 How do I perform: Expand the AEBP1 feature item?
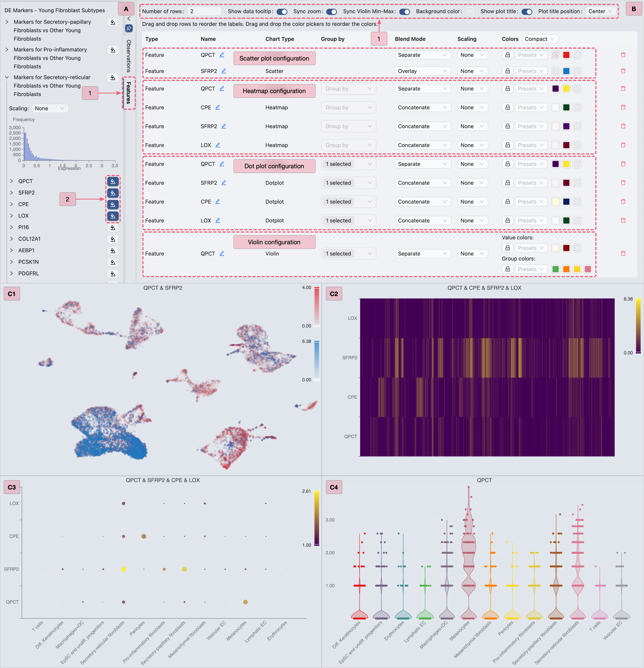point(12,250)
